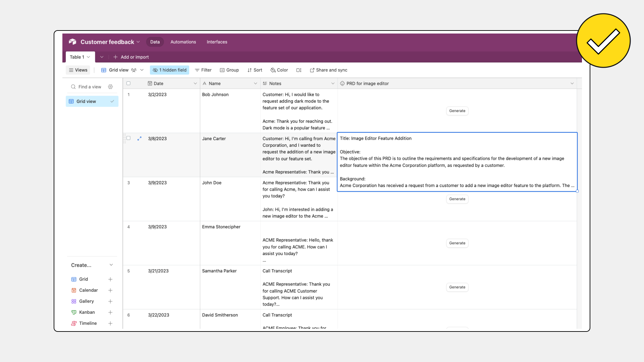Toggle the select-all checkbox in header
644x362 pixels.
(128, 83)
